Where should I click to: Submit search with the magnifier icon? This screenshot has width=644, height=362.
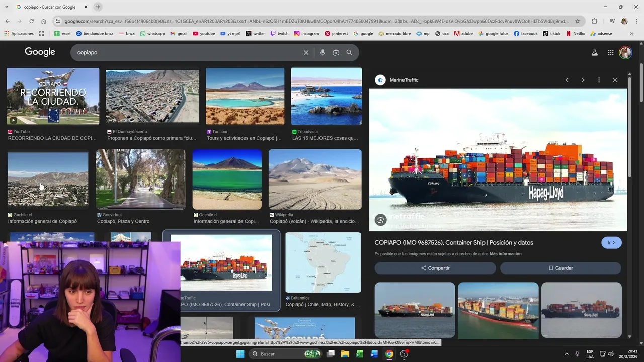349,52
